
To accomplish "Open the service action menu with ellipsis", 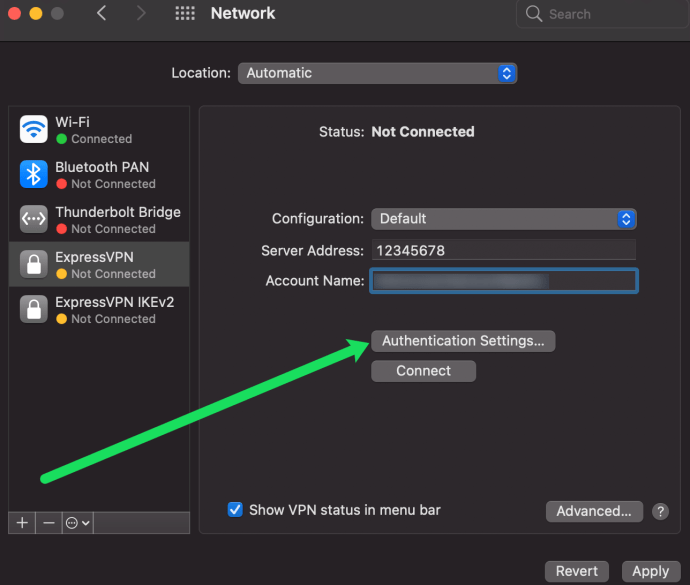I will click(77, 523).
